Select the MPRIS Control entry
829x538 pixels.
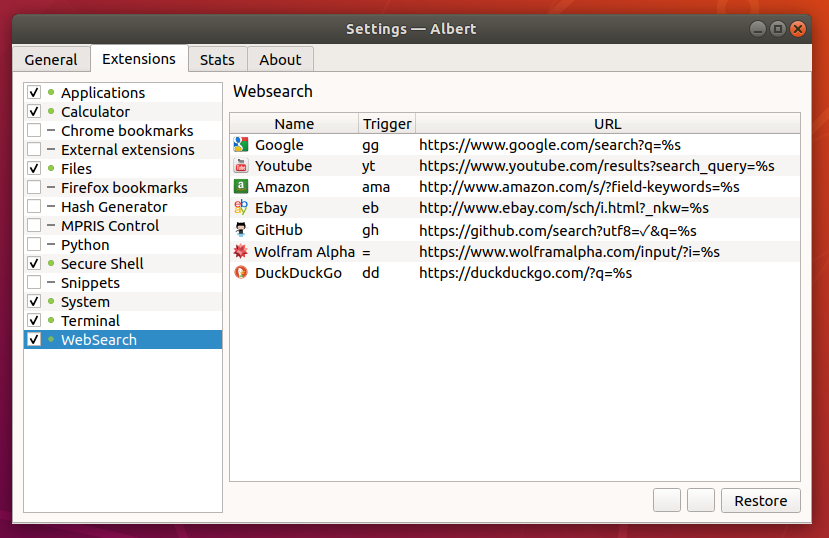click(123, 226)
